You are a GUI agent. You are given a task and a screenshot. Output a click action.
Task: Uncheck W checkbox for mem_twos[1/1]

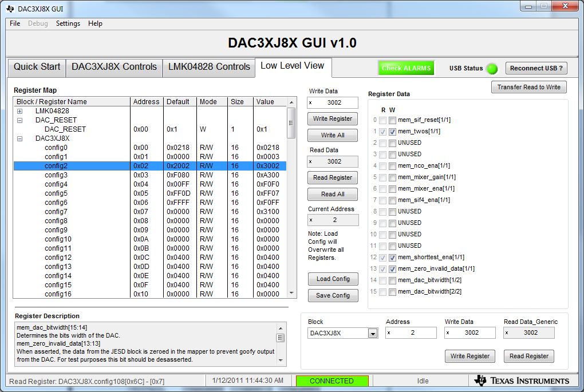pos(392,132)
